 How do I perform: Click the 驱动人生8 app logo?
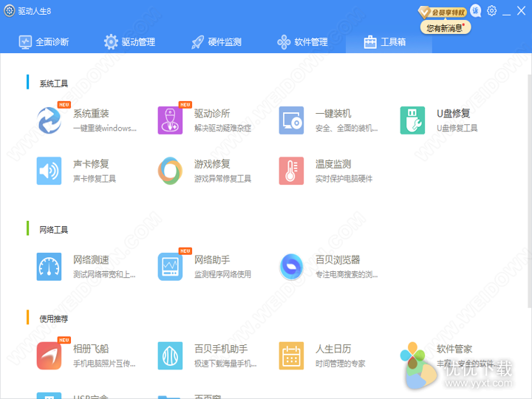pyautogui.click(x=9, y=11)
